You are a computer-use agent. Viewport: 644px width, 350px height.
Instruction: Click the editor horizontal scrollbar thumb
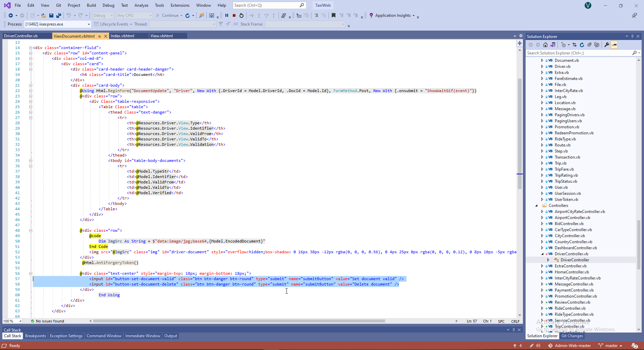click(239, 321)
